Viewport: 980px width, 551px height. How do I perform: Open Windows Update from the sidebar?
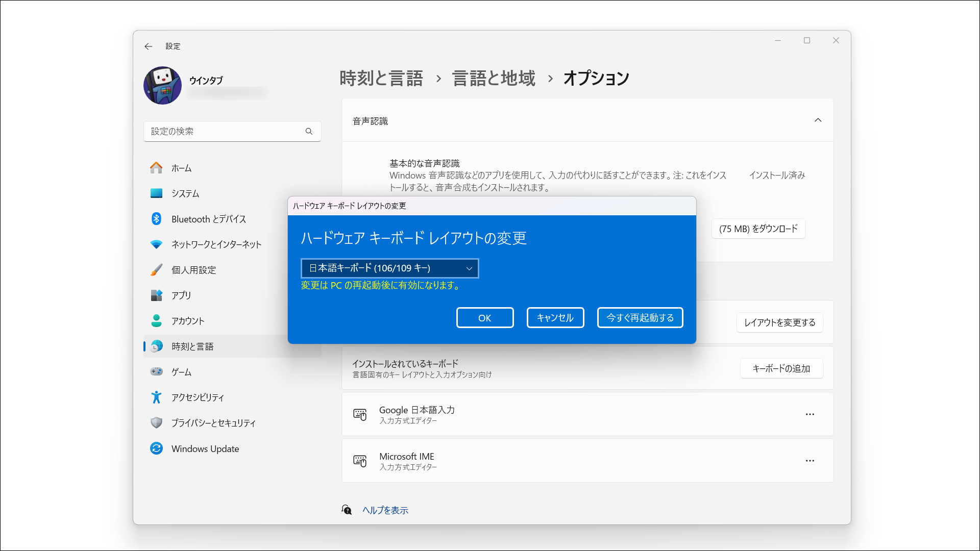(x=205, y=448)
